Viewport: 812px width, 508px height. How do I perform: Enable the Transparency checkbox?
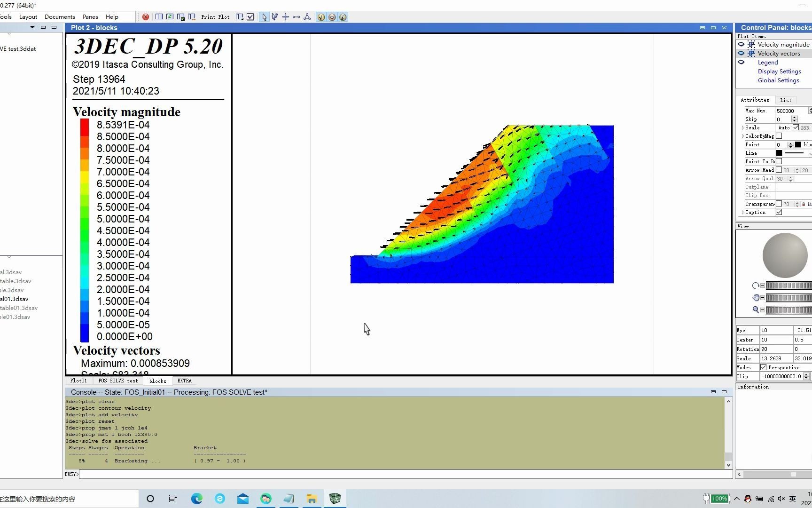779,204
